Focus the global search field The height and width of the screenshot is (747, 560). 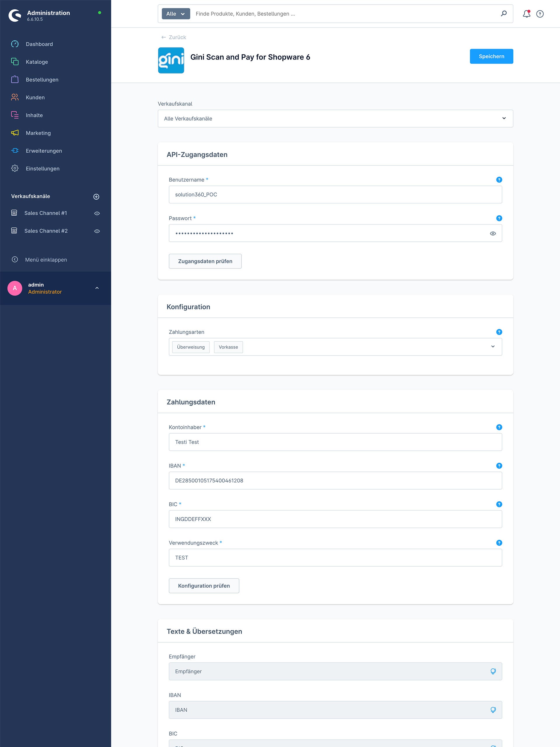pos(344,14)
